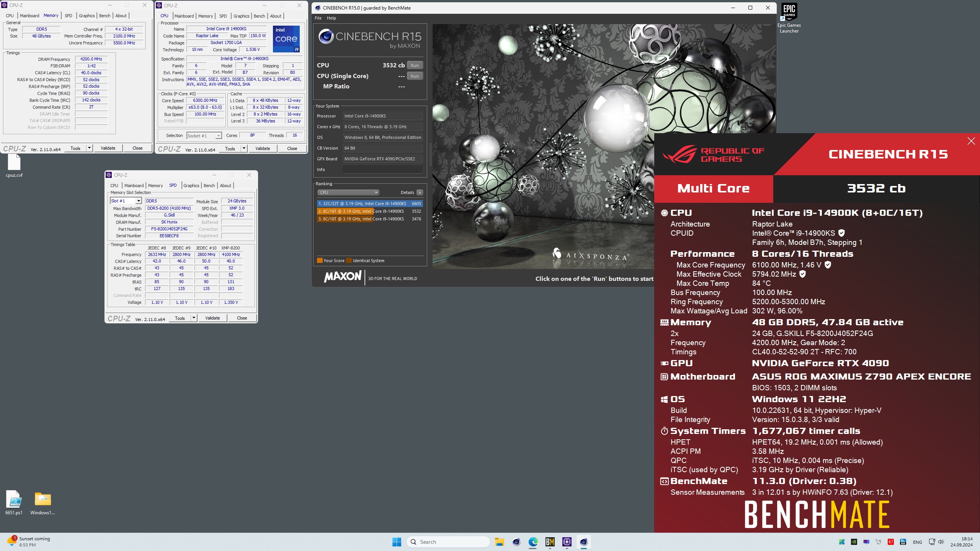This screenshot has height=551, width=980.
Task: Open the network status tray icon
Action: (x=932, y=542)
